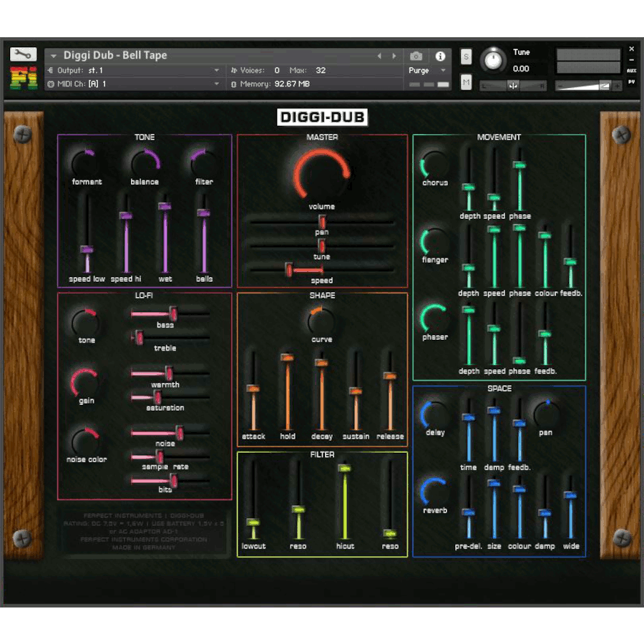Close the instrument with X button
Screen dimensions: 644x644
631,49
